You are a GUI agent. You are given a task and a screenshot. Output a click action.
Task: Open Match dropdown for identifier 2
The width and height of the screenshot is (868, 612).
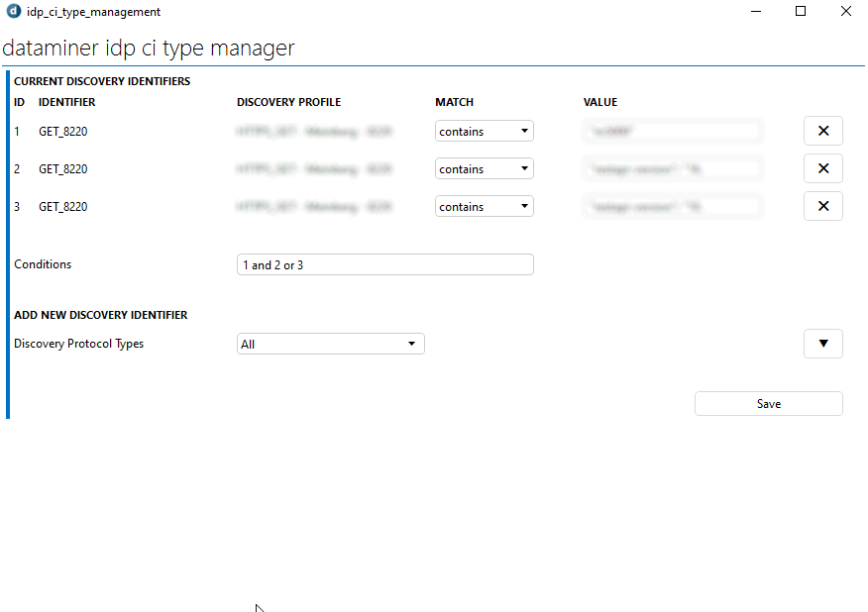point(485,168)
